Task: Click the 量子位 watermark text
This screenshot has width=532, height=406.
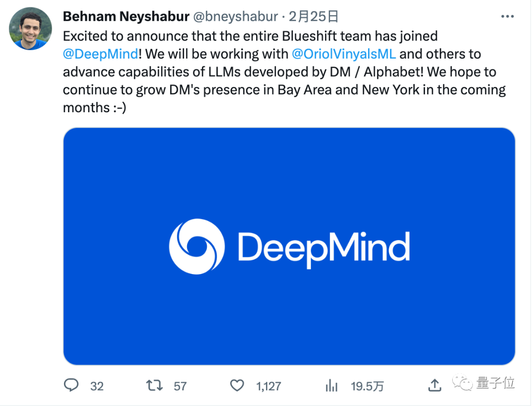Action: (495, 383)
